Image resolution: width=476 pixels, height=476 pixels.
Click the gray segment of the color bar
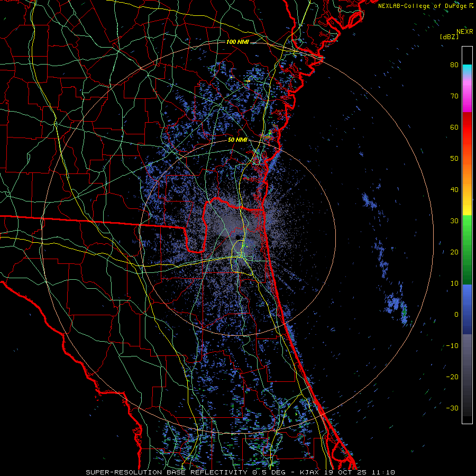point(467,375)
